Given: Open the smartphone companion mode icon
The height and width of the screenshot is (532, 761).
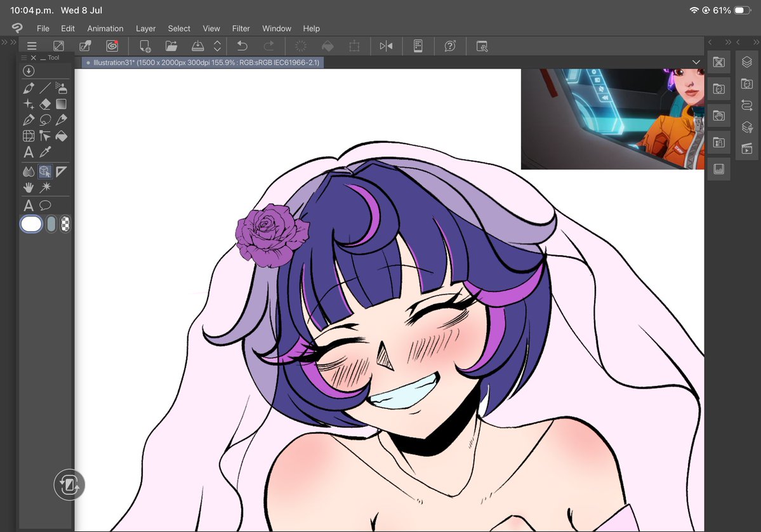Looking at the screenshot, I should tap(418, 46).
